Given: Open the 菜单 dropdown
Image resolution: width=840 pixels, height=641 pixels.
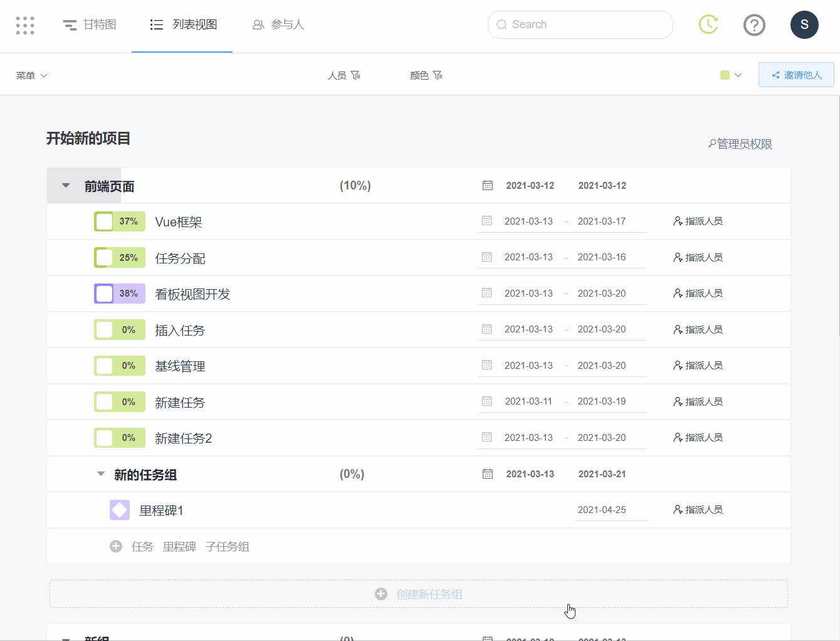Looking at the screenshot, I should [31, 75].
